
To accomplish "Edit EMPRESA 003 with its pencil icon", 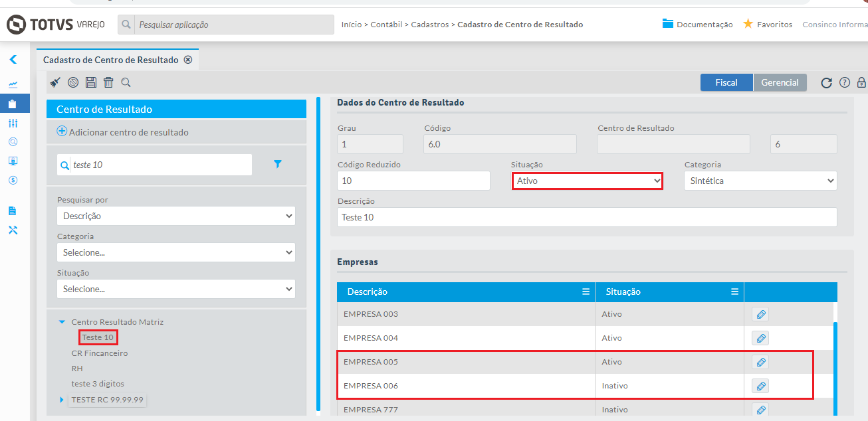I will (x=760, y=314).
